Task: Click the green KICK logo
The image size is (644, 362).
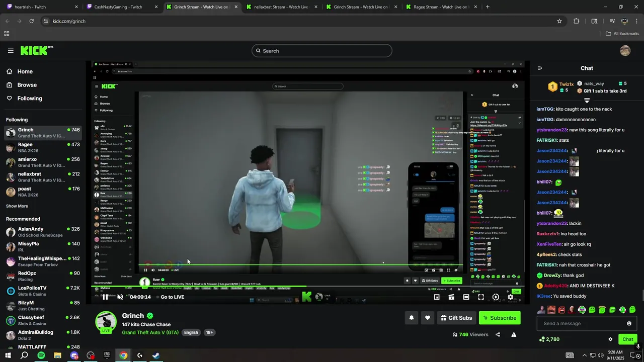Action: (x=36, y=50)
